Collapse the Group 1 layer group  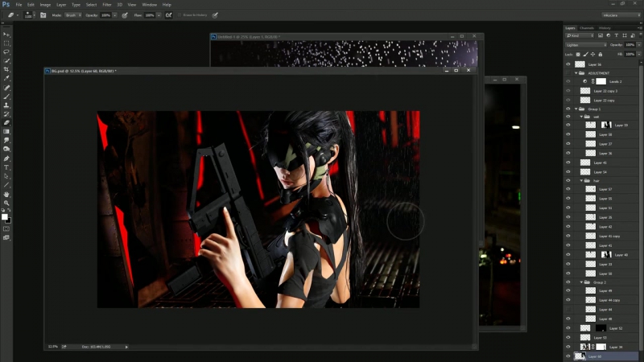pyautogui.click(x=576, y=109)
